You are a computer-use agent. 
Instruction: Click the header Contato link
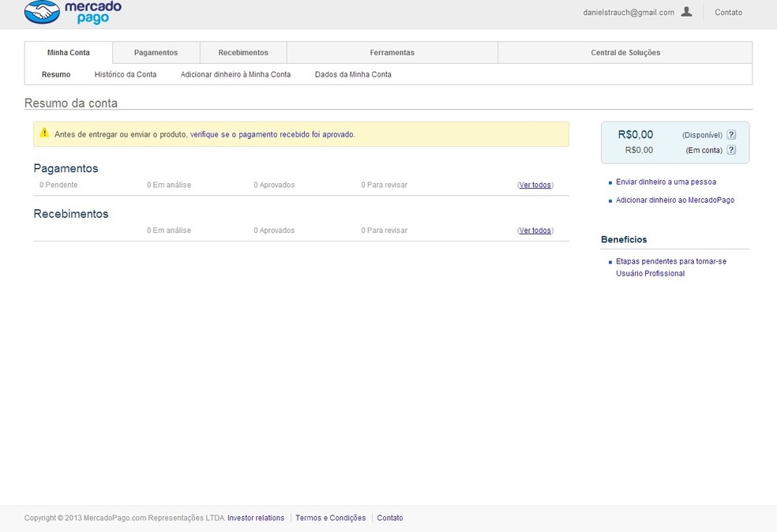[x=728, y=13]
